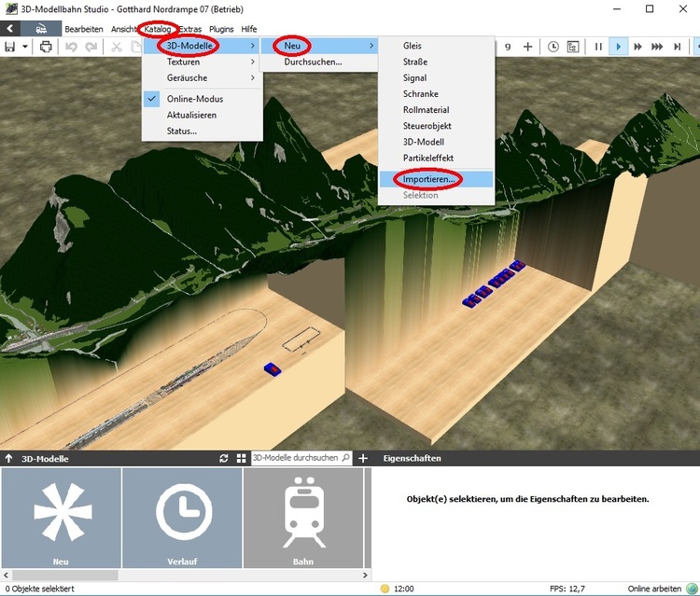
Task: Choose Steuerobjekt from the Neu list
Action: 436,126
